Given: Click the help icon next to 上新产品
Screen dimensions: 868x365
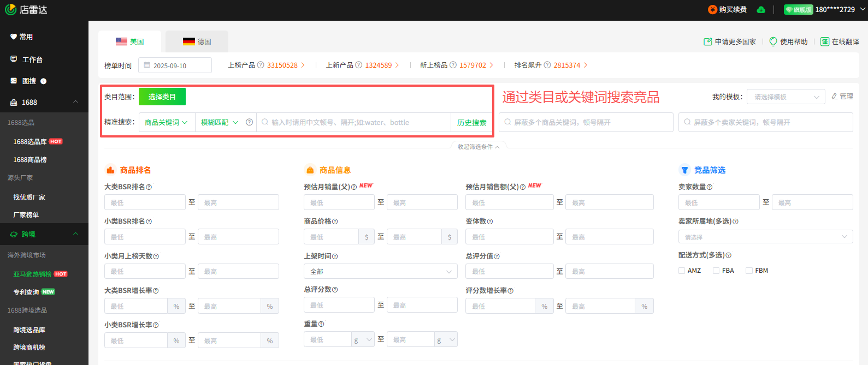Looking at the screenshot, I should [359, 65].
